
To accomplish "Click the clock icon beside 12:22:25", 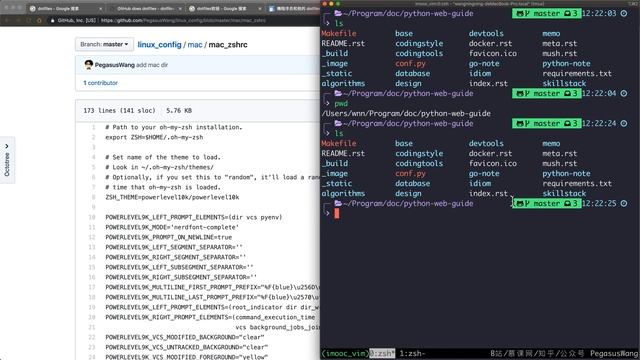I will [x=624, y=203].
